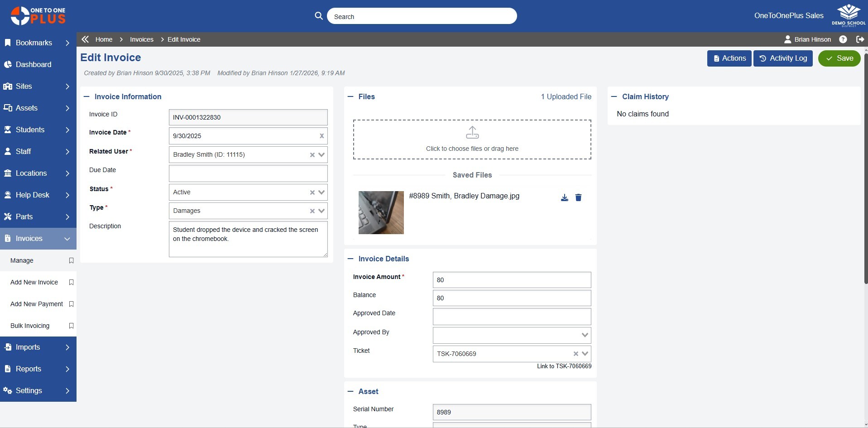
Task: Open the Status dropdown
Action: [321, 192]
